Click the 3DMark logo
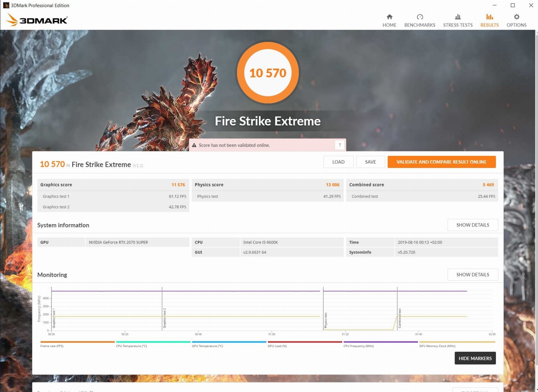 (x=37, y=20)
